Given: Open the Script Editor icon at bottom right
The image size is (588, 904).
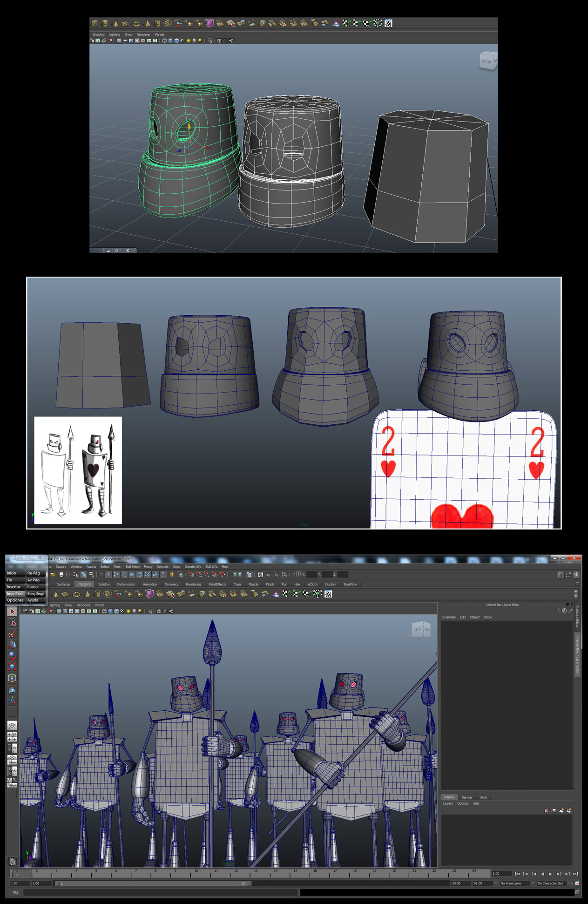Looking at the screenshot, I should point(577,892).
